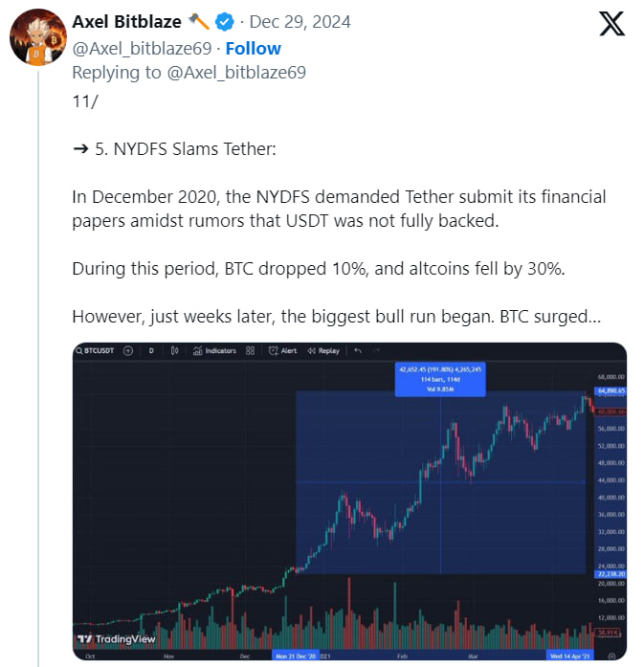Click the undo arrow in chart toolbar
Image resolution: width=644 pixels, height=667 pixels.
[358, 351]
